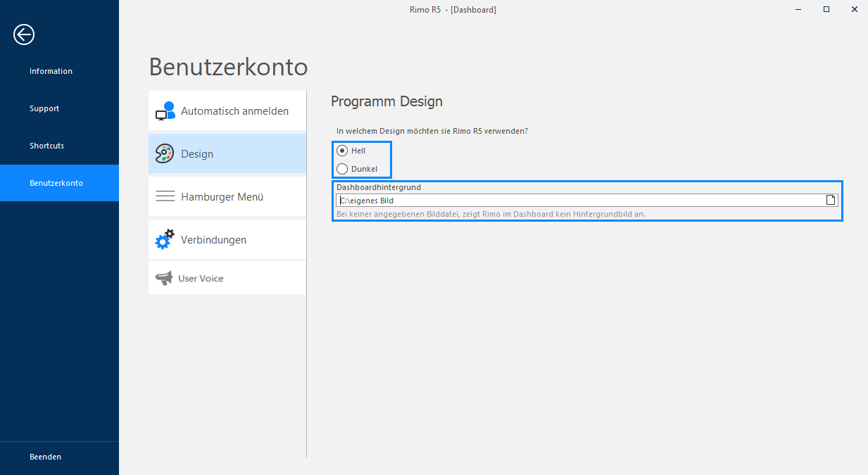Open the Information section in sidebar

(x=59, y=71)
